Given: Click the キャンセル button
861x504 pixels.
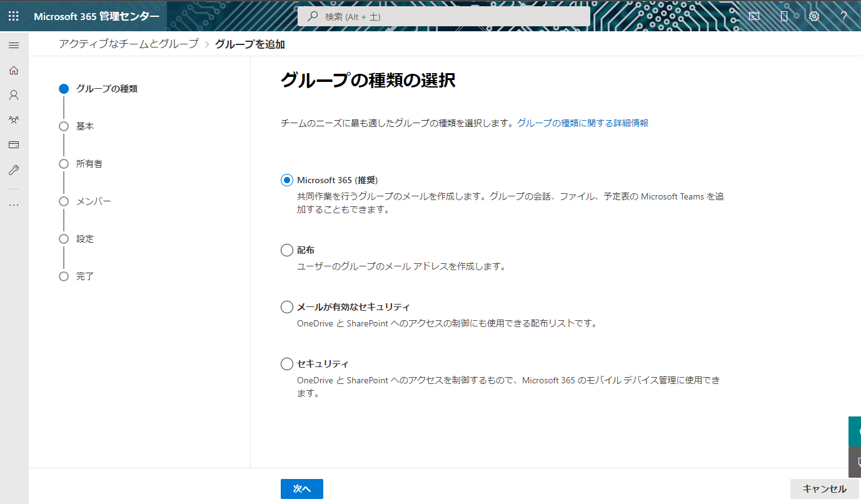Looking at the screenshot, I should (x=824, y=489).
